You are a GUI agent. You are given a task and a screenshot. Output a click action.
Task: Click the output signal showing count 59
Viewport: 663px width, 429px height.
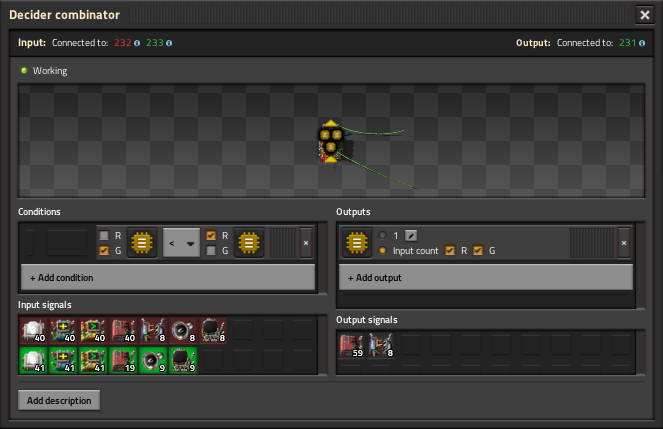[x=353, y=346]
